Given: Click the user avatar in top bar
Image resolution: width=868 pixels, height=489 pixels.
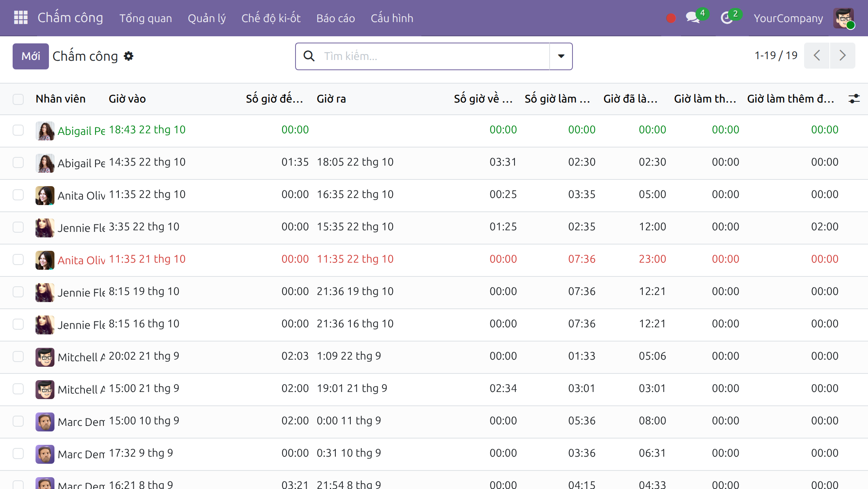Looking at the screenshot, I should [843, 18].
